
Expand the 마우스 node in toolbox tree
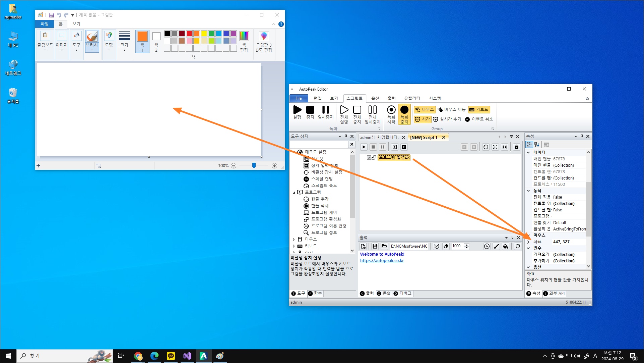pos(294,239)
